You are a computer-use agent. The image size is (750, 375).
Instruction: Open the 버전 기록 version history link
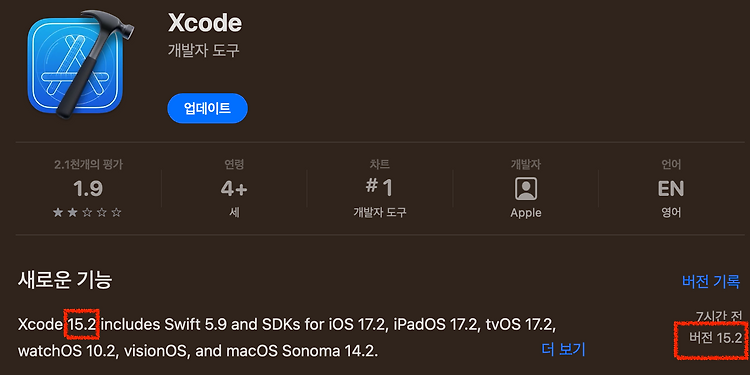tap(711, 281)
